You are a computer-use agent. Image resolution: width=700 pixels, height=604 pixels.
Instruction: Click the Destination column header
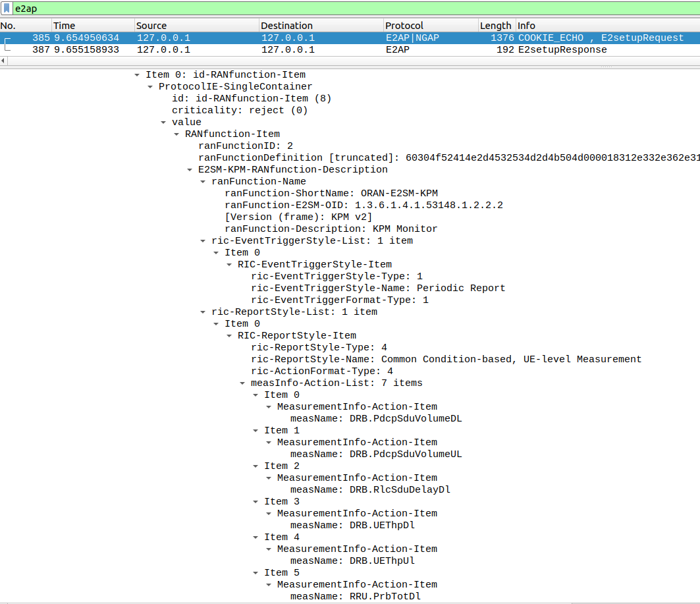pos(286,26)
